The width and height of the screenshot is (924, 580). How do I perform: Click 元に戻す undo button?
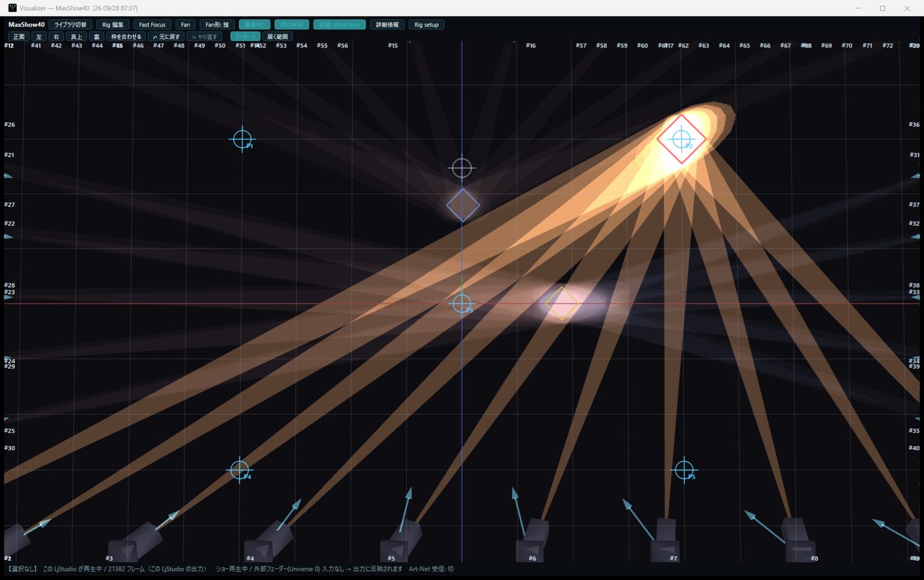(166, 36)
